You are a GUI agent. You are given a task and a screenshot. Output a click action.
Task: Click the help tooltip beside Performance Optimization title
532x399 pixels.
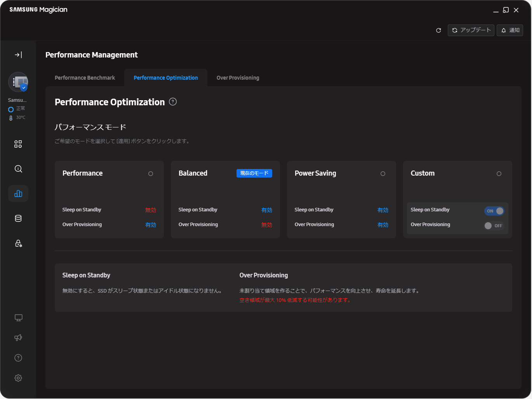point(172,101)
